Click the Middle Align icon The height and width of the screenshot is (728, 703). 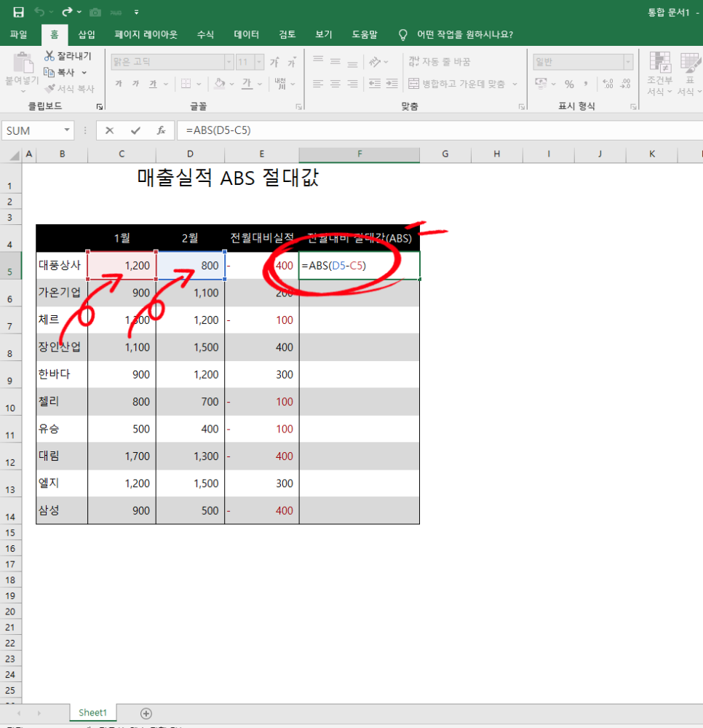point(335,61)
